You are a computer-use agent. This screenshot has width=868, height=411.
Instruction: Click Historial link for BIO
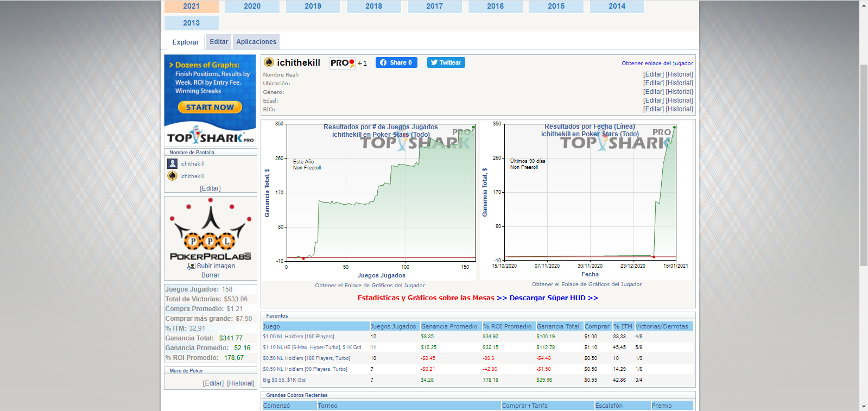680,109
